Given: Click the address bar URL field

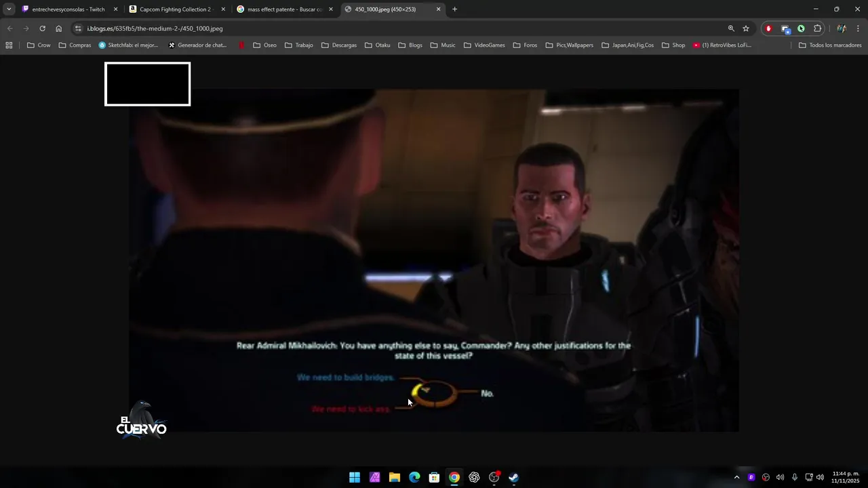Looking at the screenshot, I should pyautogui.click(x=400, y=28).
